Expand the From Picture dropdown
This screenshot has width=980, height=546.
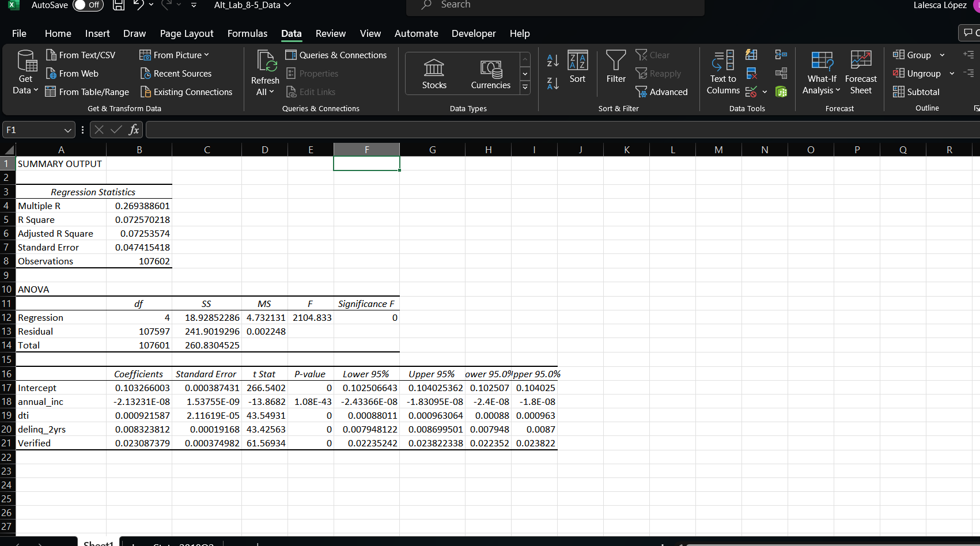coord(206,55)
